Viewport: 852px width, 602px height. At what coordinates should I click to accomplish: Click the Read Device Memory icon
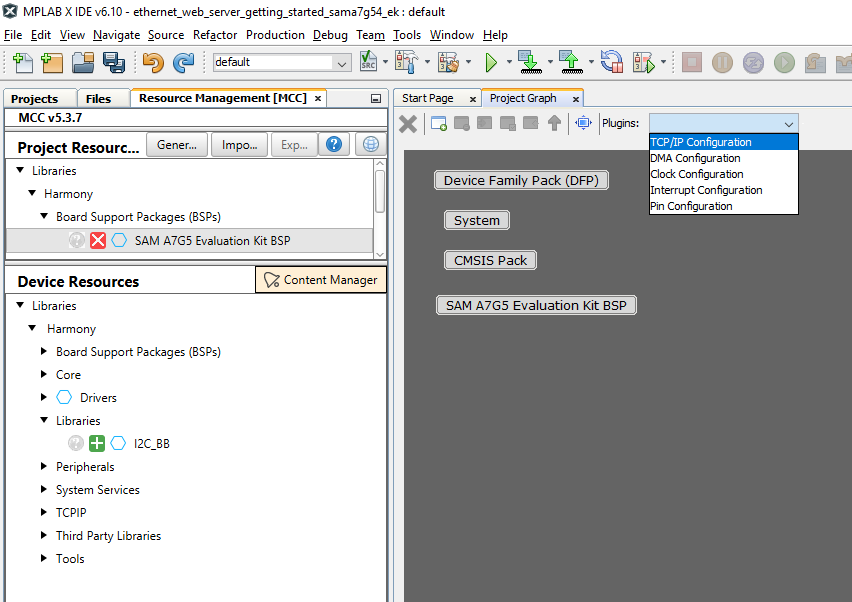(x=571, y=62)
